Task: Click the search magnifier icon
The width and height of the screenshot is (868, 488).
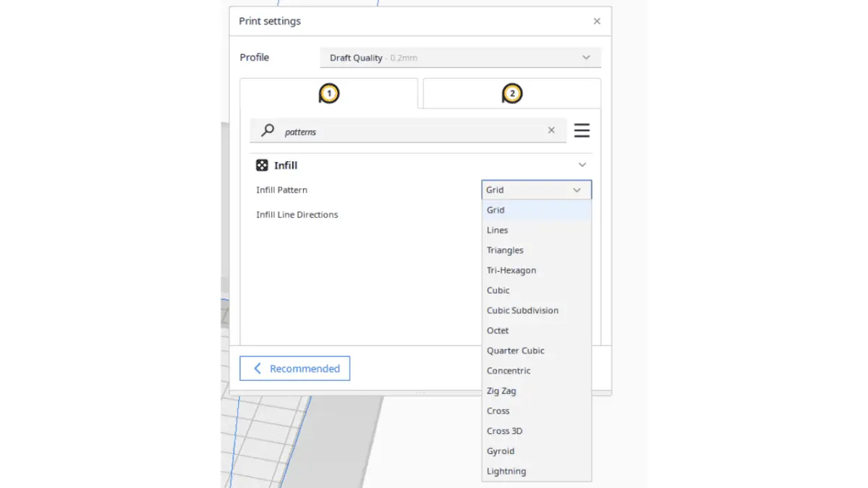Action: point(268,131)
